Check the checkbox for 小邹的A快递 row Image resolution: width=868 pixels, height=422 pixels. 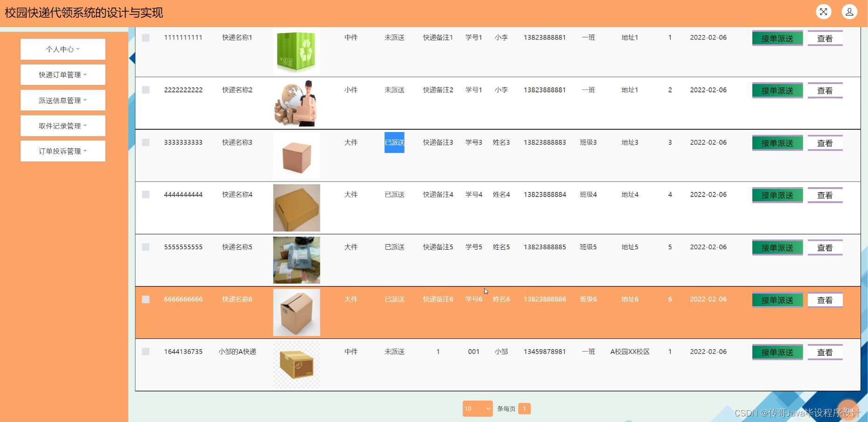(x=146, y=352)
